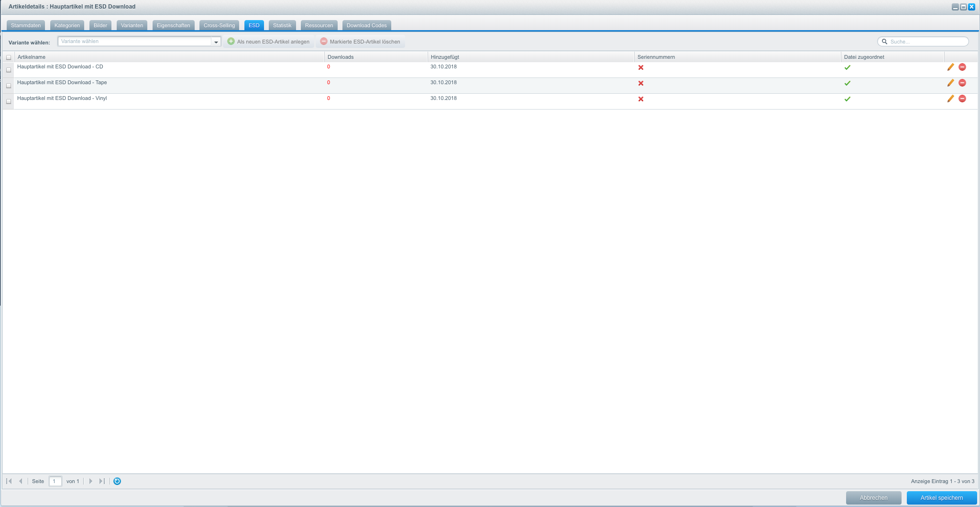
Task: Switch to the Varianten tab
Action: pyautogui.click(x=132, y=25)
